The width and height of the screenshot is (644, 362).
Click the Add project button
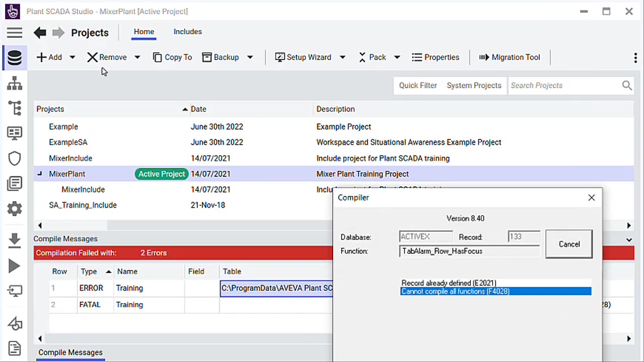49,57
